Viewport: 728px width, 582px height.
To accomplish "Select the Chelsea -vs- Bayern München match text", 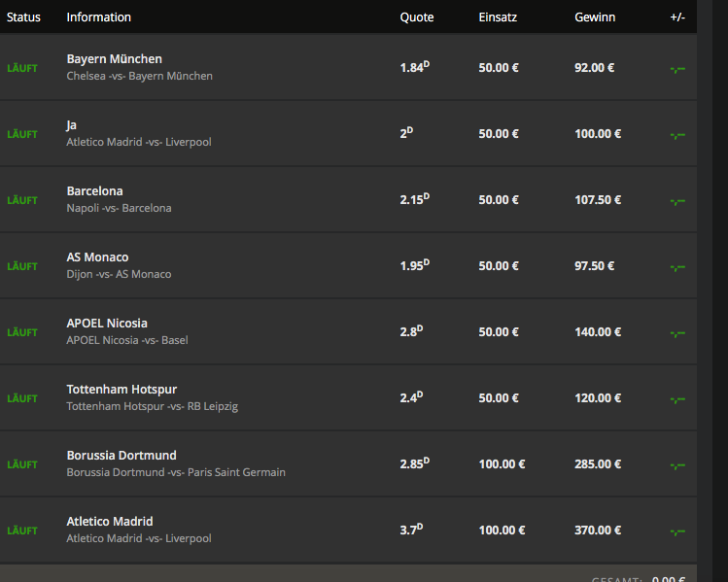I will [x=139, y=76].
